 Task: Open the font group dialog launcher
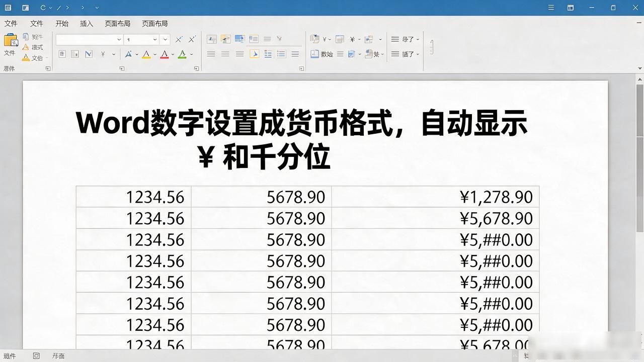tap(196, 68)
